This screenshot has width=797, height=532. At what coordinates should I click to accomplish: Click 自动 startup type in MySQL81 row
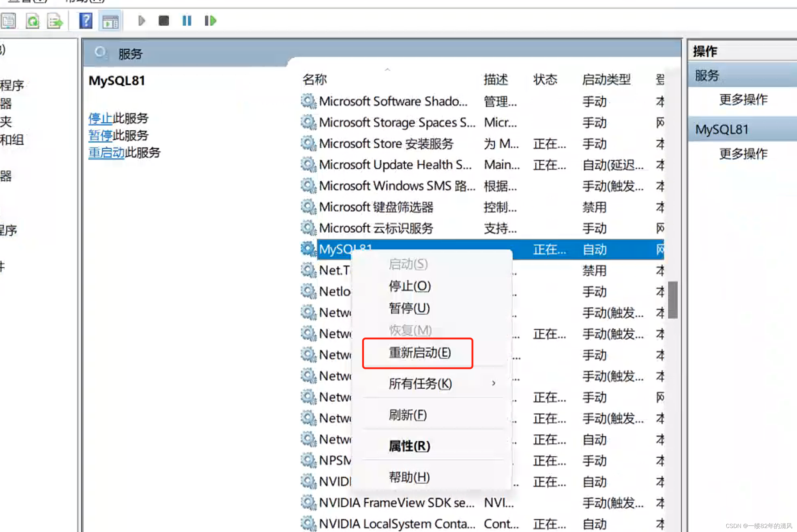pos(595,249)
